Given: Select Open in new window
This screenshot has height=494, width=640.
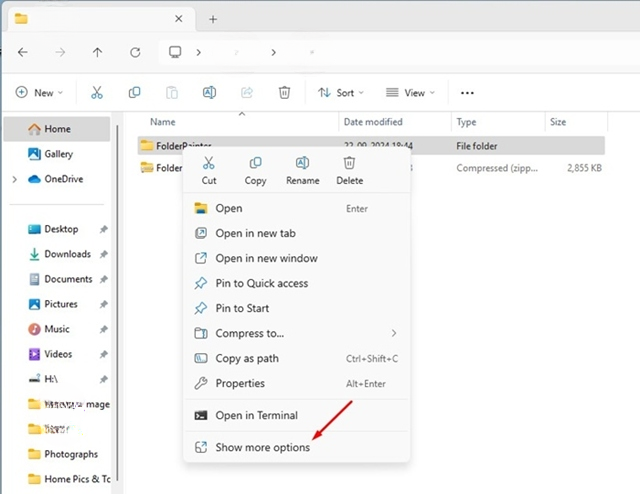Looking at the screenshot, I should (x=297, y=258).
